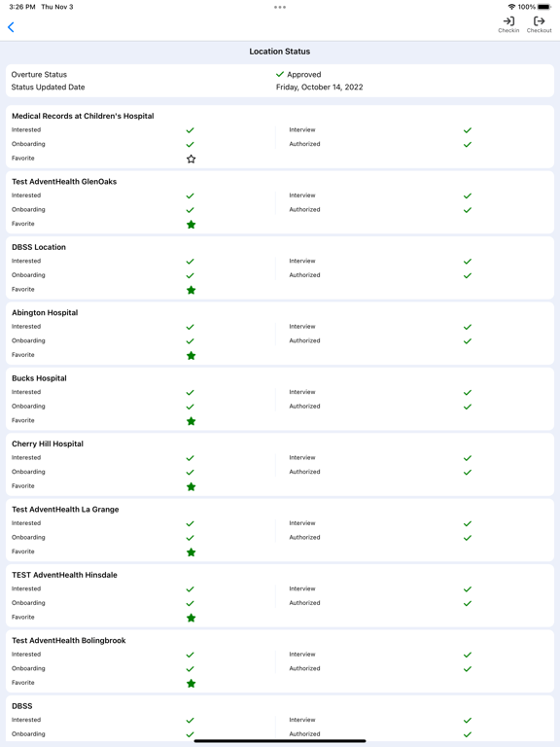Tap the home indicator bar
Image resolution: width=560 pixels, height=747 pixels.
pos(280,741)
